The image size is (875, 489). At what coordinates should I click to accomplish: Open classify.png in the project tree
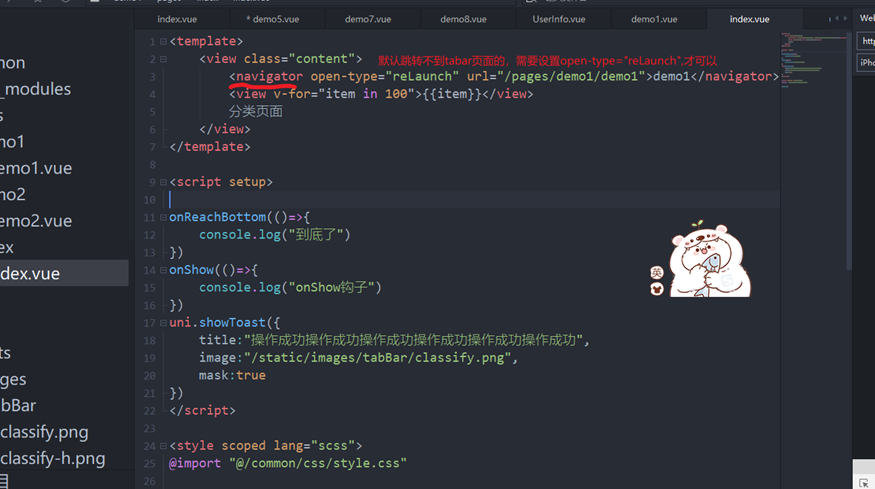(x=44, y=432)
